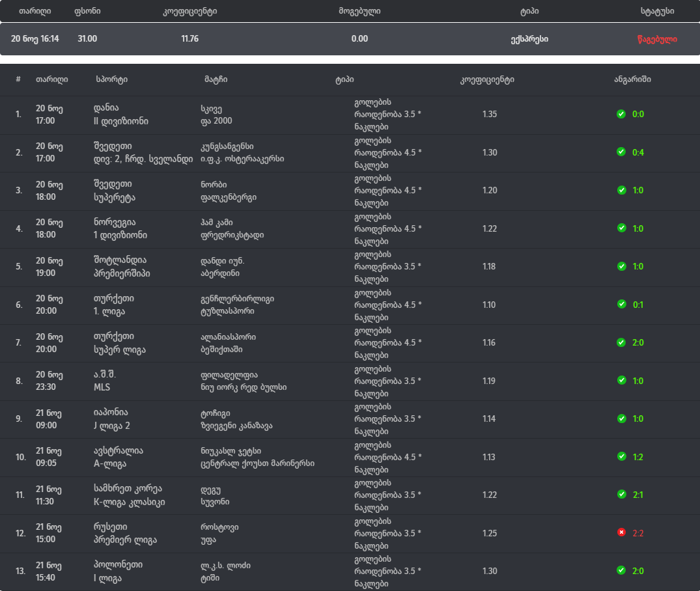Click green check in ტოჩიგი match row
700x591 pixels.
coord(621,419)
